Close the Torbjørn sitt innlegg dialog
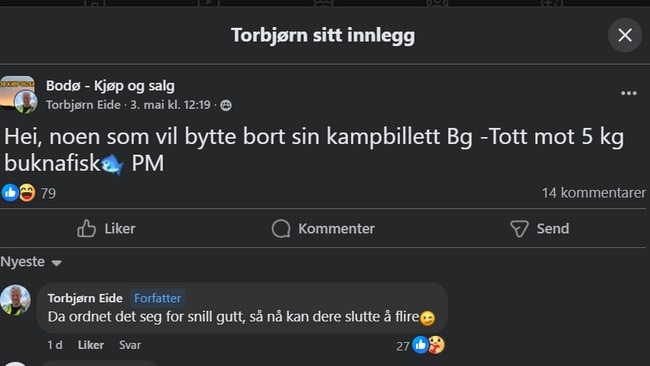Image resolution: width=650 pixels, height=366 pixels. click(x=625, y=35)
